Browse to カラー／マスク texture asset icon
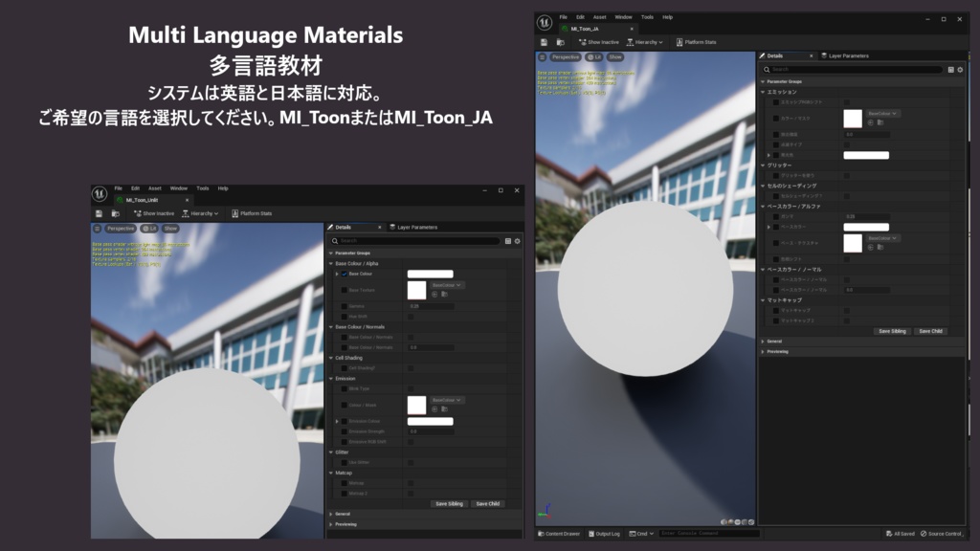The height and width of the screenshot is (551, 980). pos(880,122)
